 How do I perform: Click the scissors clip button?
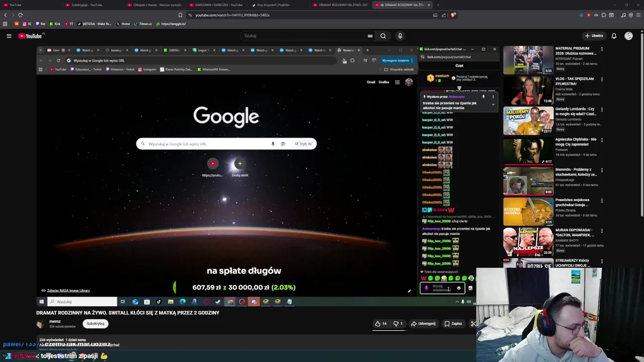pos(473,324)
